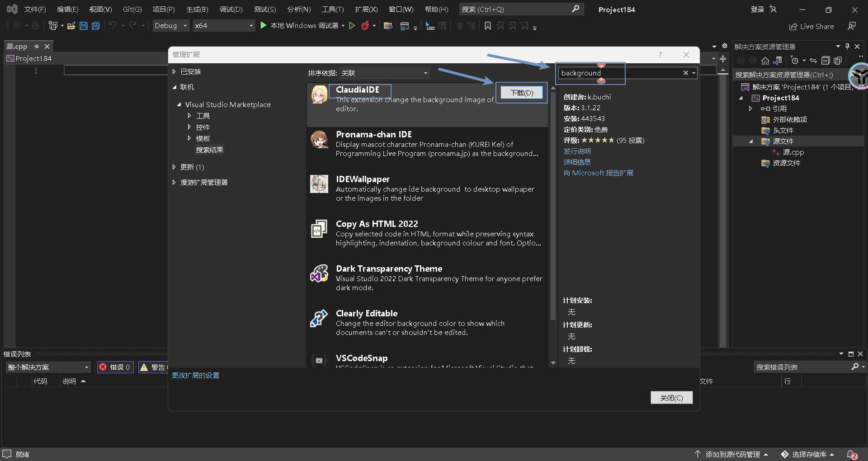Open the more information link
The image size is (868, 461).
(x=577, y=162)
